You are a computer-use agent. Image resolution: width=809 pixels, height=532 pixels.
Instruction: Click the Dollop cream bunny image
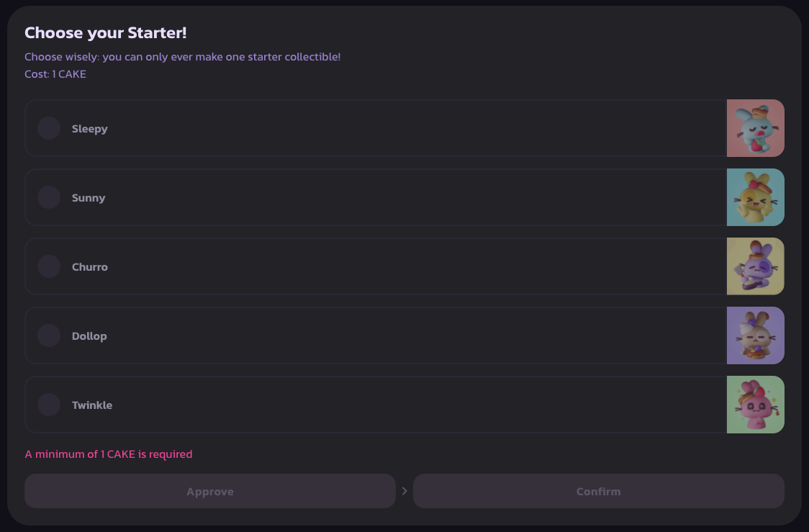755,335
